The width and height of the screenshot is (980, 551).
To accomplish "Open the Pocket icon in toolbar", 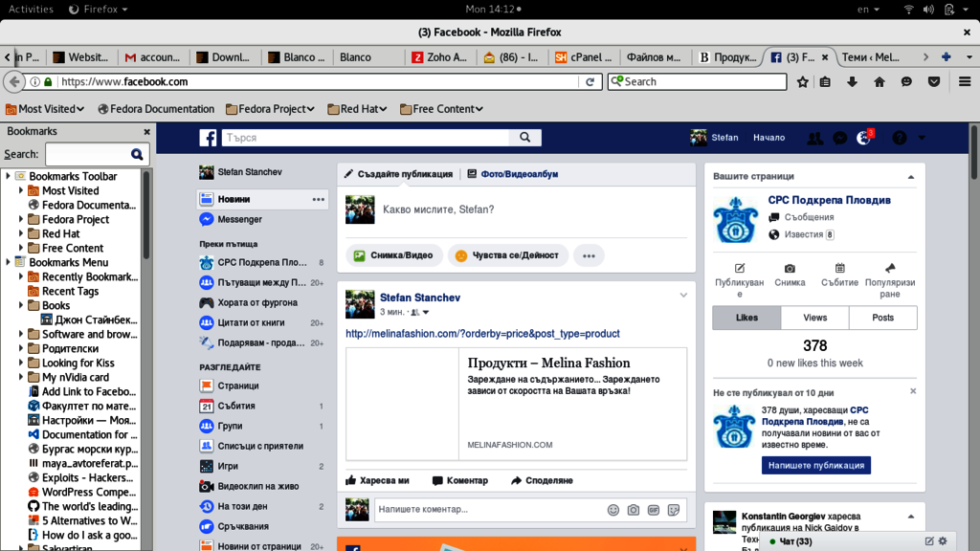I will pos(934,82).
